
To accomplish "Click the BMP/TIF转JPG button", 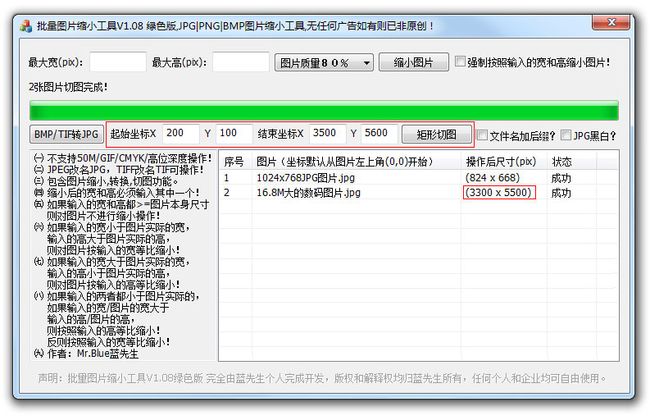I will click(66, 134).
